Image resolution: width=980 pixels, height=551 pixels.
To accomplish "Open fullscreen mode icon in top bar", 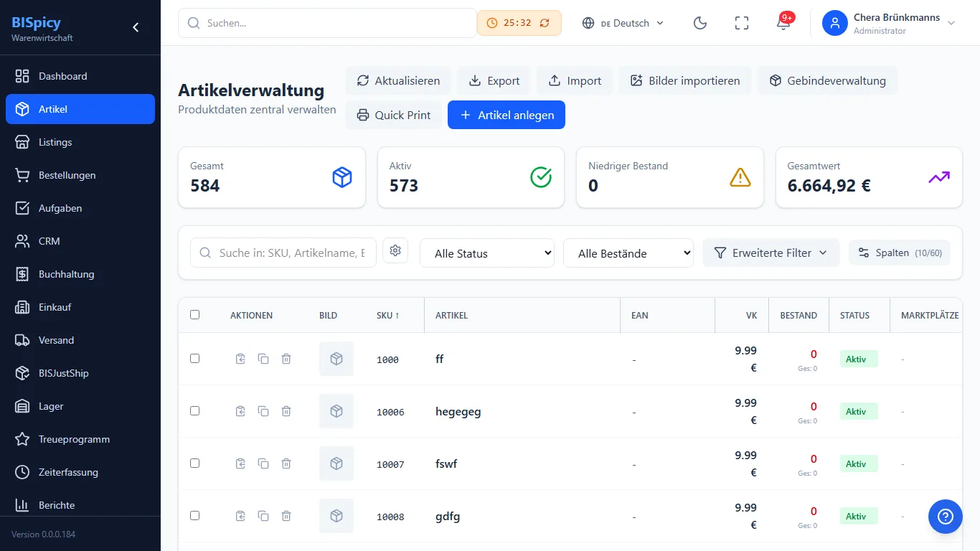I will pos(742,23).
